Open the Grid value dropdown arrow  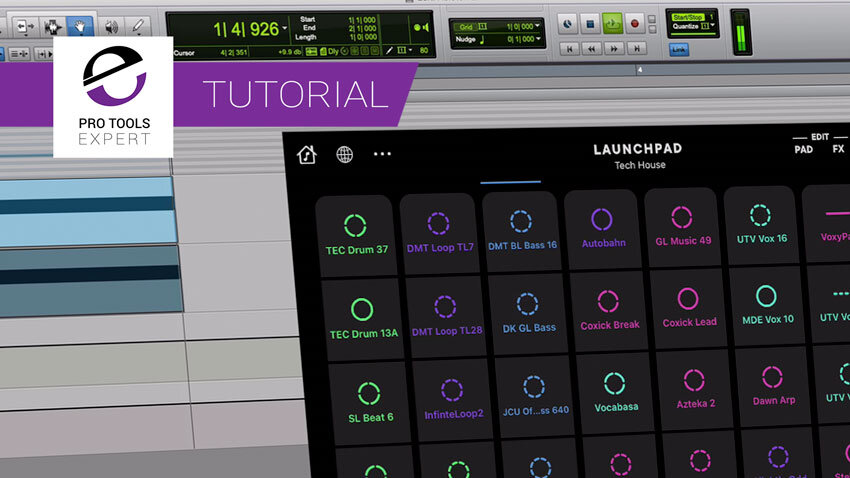(x=537, y=25)
